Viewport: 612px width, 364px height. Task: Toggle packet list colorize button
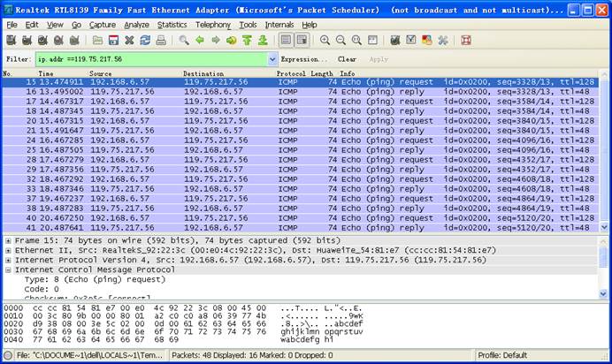pos(286,40)
